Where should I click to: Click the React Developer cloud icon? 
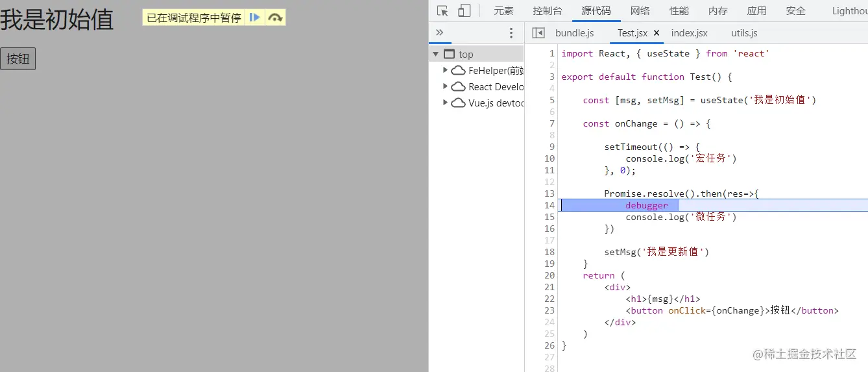pos(458,86)
